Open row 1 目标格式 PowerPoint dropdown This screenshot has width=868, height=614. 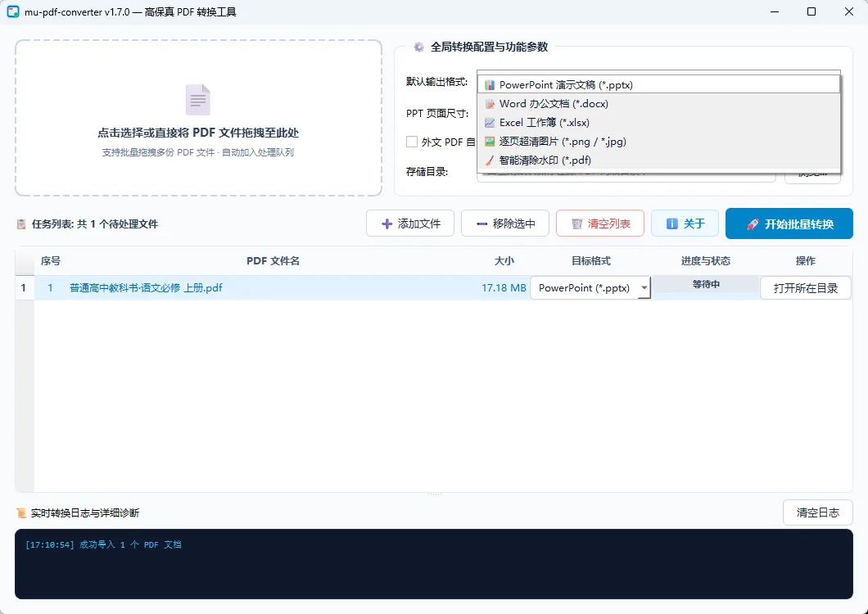590,288
